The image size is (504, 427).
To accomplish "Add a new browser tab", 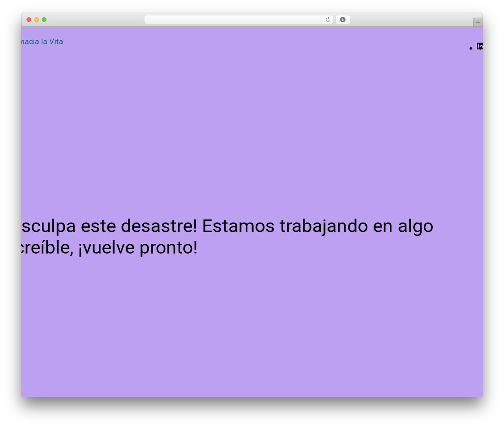I will pos(478,22).
